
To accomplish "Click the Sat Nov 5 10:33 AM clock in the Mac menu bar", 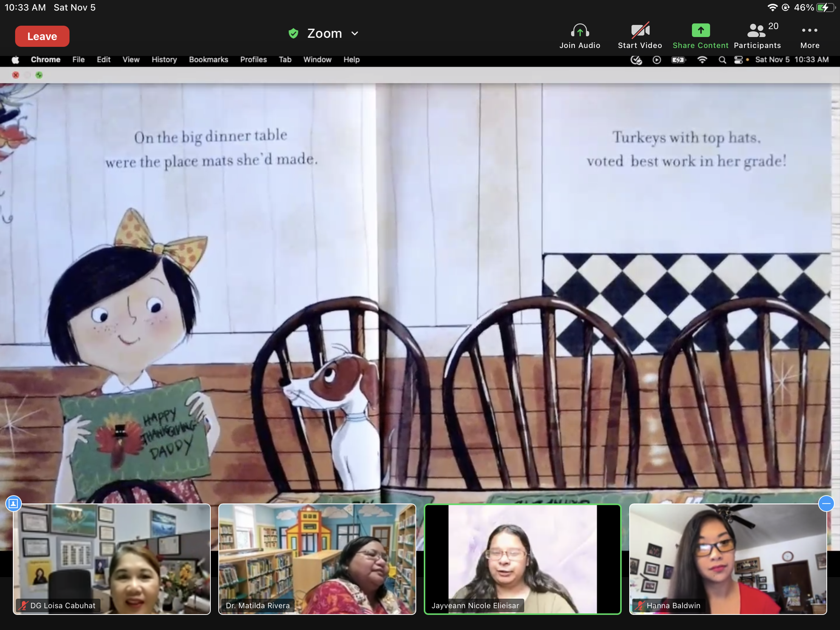I will pyautogui.click(x=792, y=60).
